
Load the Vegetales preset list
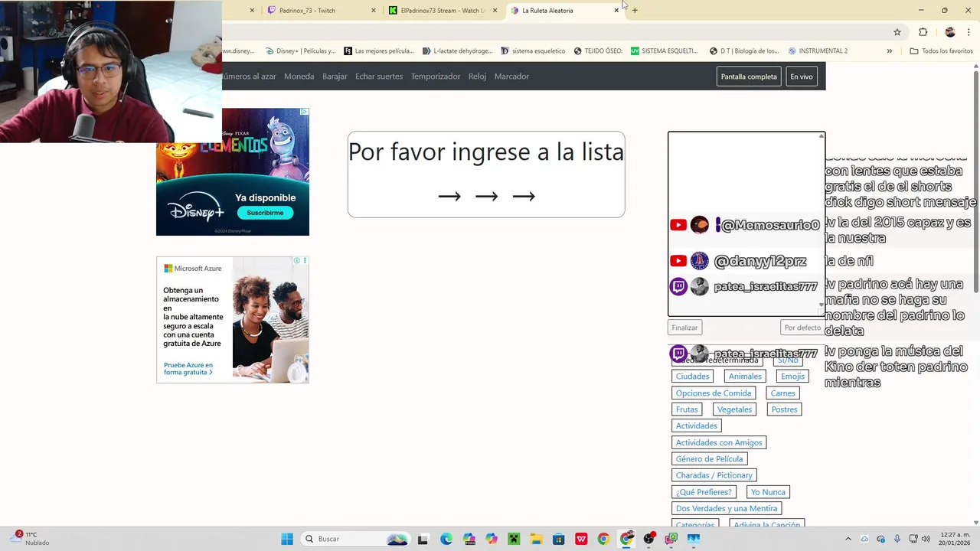click(x=734, y=409)
